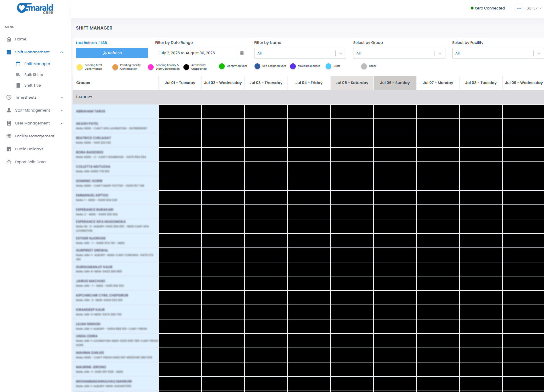The height and width of the screenshot is (392, 544).
Task: Expand the User Management section
Action: [62, 123]
